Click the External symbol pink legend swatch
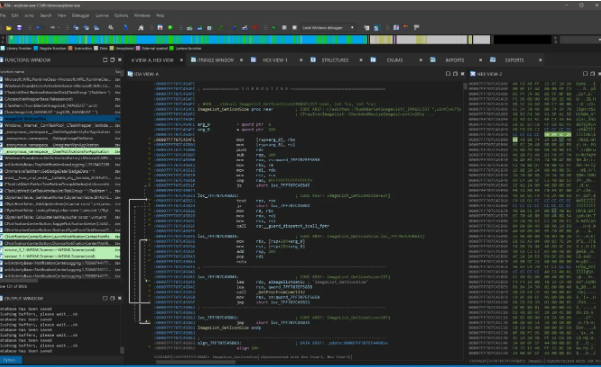The image size is (601, 367). [x=138, y=48]
